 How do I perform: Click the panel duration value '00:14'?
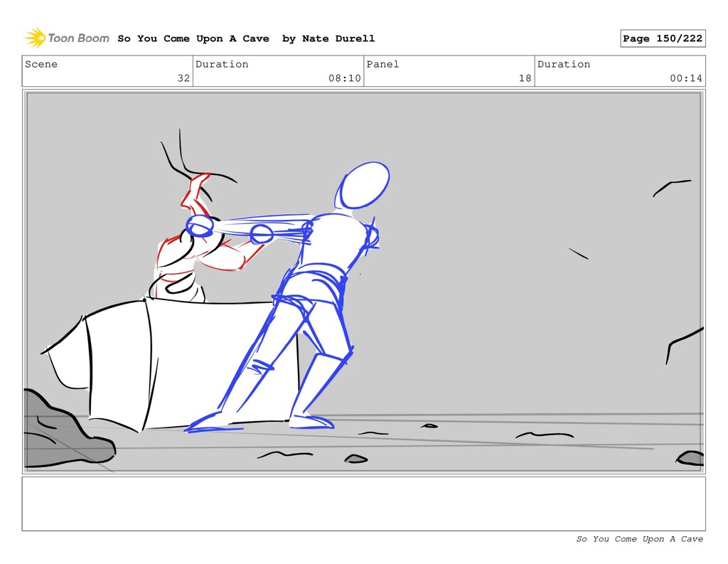tap(686, 78)
